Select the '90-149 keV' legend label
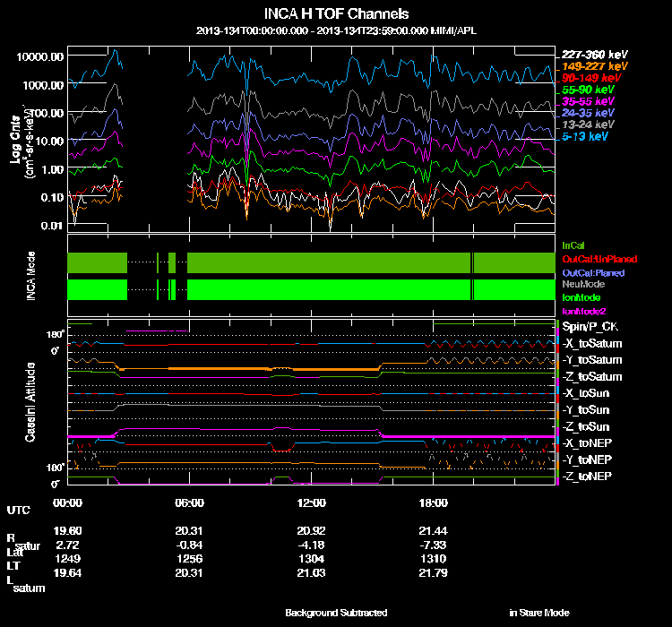This screenshot has width=672, height=627. 591,78
